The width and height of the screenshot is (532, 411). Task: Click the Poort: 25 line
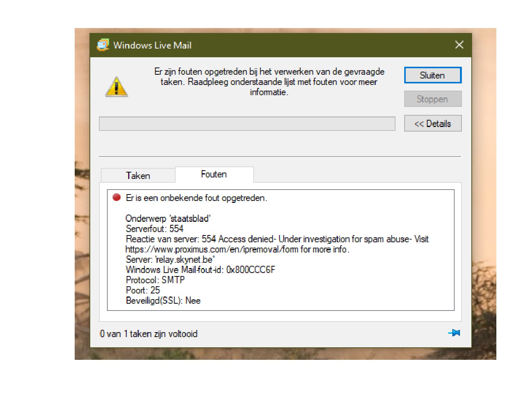point(143,290)
